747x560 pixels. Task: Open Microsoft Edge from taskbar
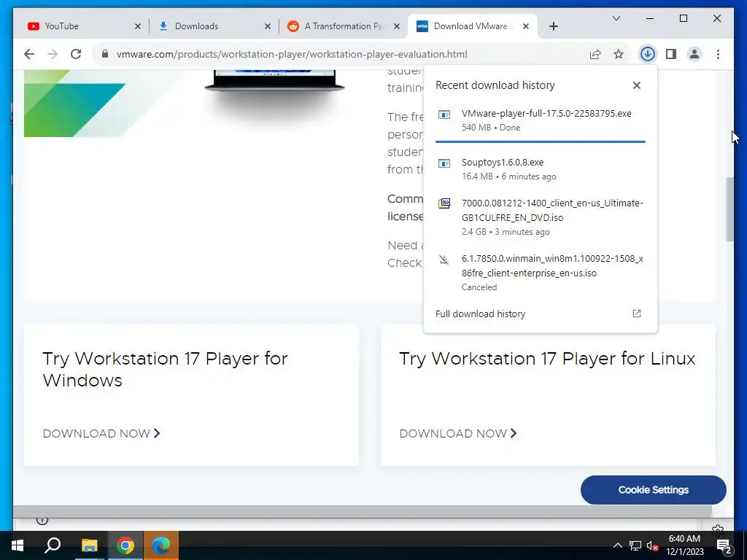pyautogui.click(x=161, y=545)
